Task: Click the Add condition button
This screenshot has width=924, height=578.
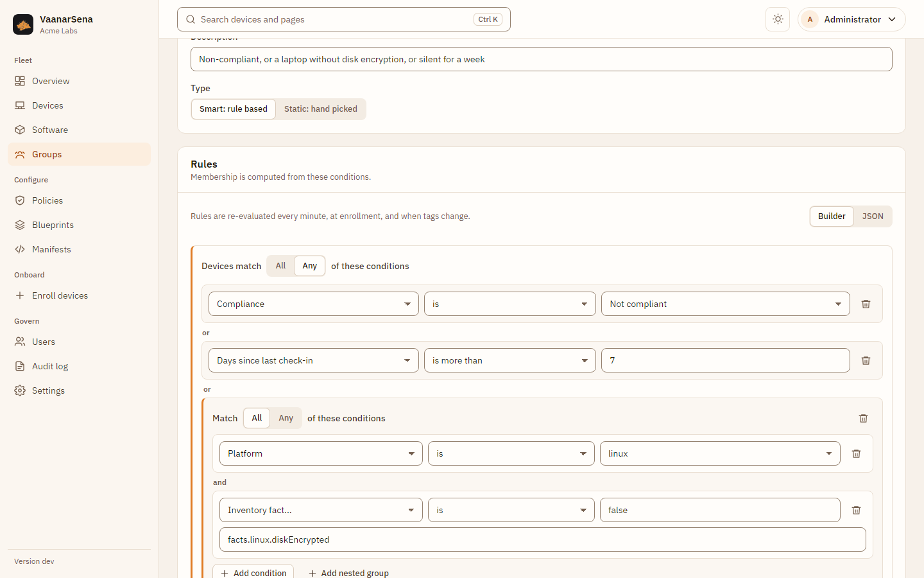Action: click(253, 572)
